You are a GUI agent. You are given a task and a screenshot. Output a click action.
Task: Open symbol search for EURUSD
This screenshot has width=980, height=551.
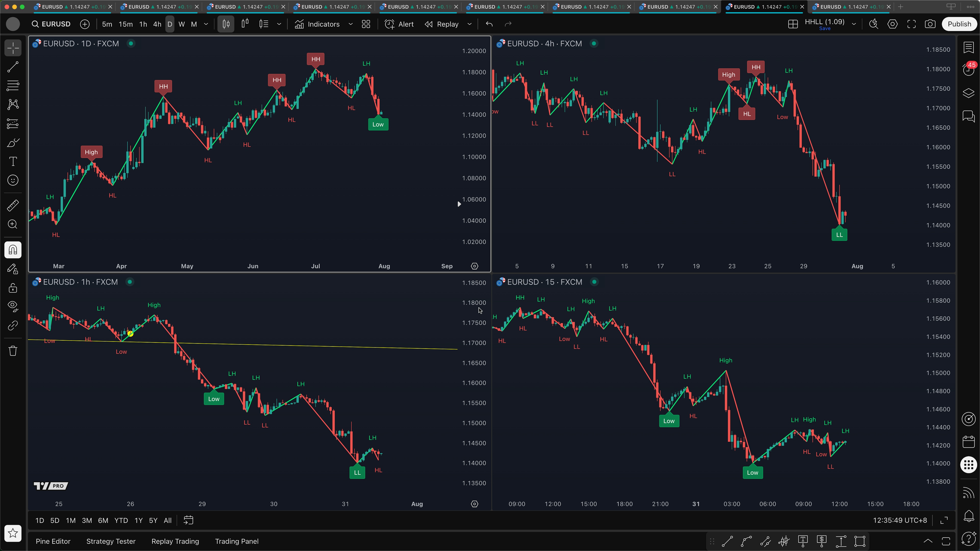click(51, 24)
